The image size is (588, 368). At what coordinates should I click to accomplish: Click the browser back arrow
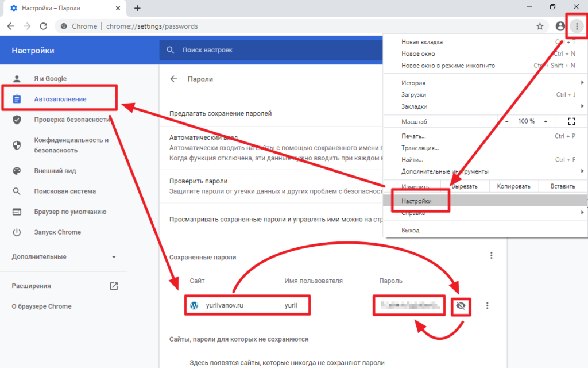pos(11,26)
